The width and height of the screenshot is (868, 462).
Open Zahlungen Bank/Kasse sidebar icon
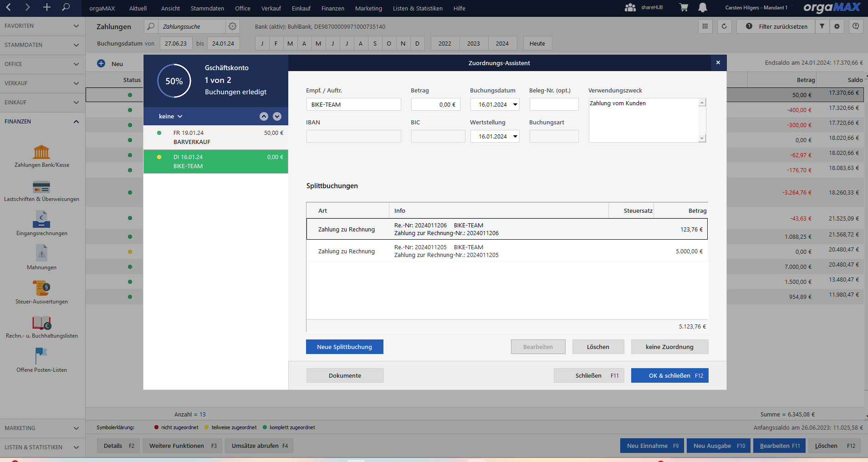[x=41, y=152]
